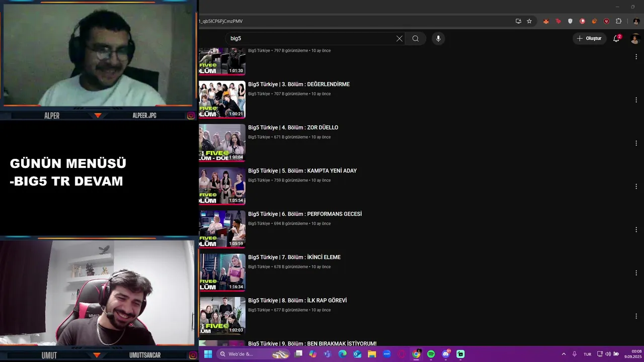Click Big5 Türkiye channel name under 6. Bölüm
The height and width of the screenshot is (362, 644).
259,224
